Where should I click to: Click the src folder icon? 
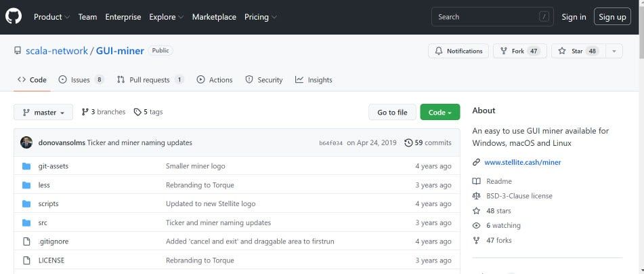click(x=26, y=222)
